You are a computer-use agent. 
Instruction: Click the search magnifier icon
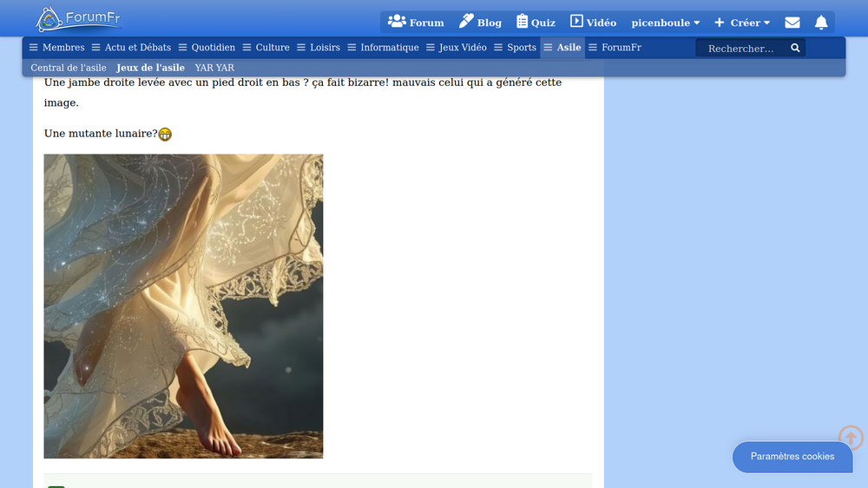tap(795, 49)
